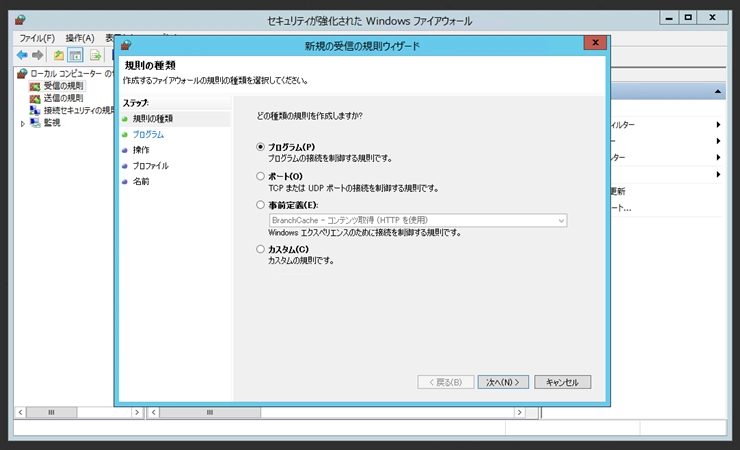Choose the カスタム(C) radio button
The width and height of the screenshot is (740, 450).
click(x=260, y=249)
